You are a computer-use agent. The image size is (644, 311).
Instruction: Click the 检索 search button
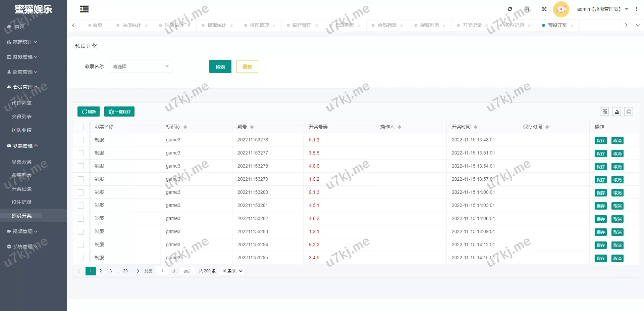point(220,66)
